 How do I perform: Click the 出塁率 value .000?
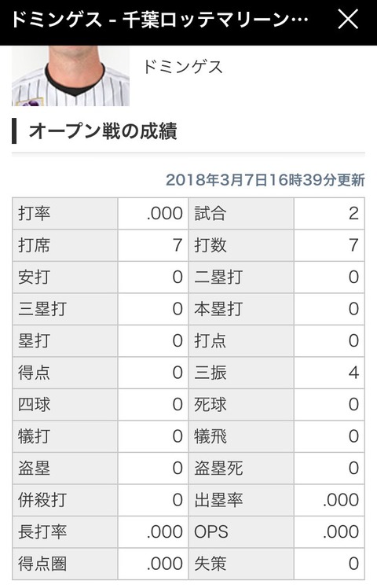329,501
